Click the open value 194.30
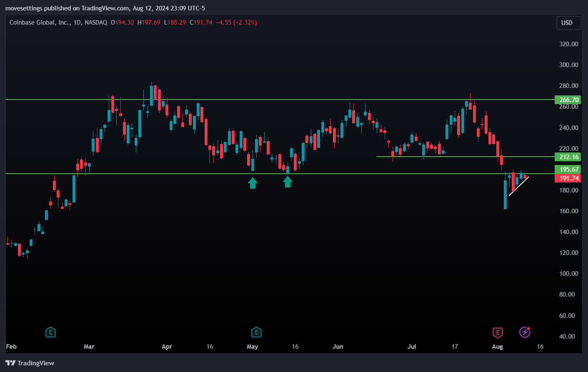Screen dimensions: 588x372 coord(125,22)
